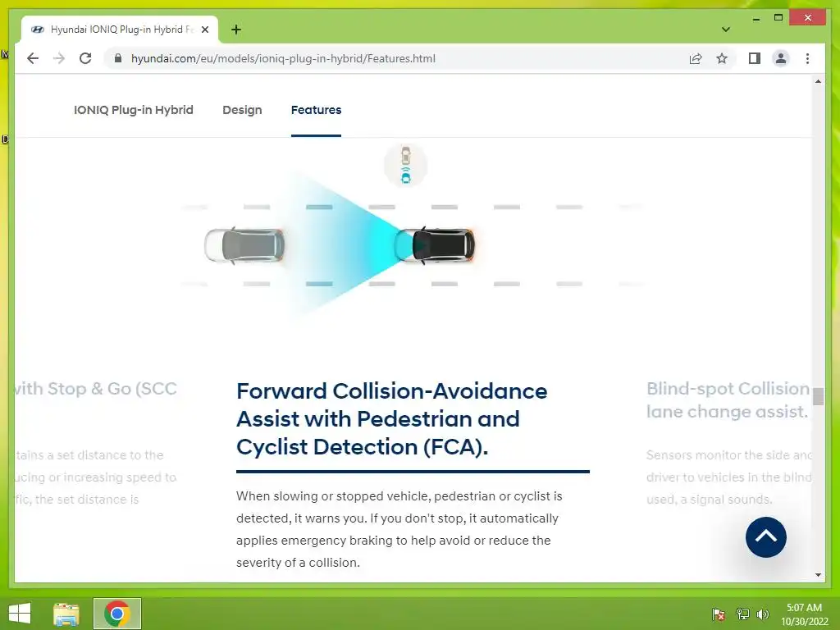Click the collision-avoidance car illustration
Screen dimensions: 840x630
(413, 245)
